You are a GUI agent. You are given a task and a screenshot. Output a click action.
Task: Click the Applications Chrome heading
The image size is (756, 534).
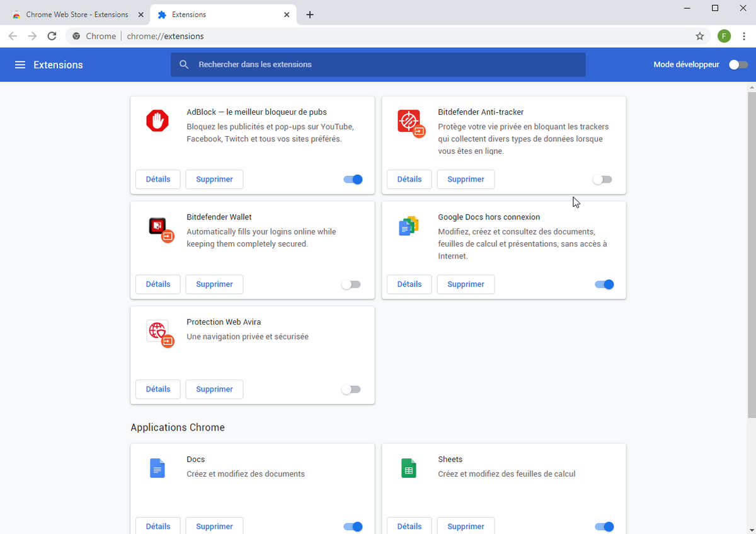pos(178,427)
